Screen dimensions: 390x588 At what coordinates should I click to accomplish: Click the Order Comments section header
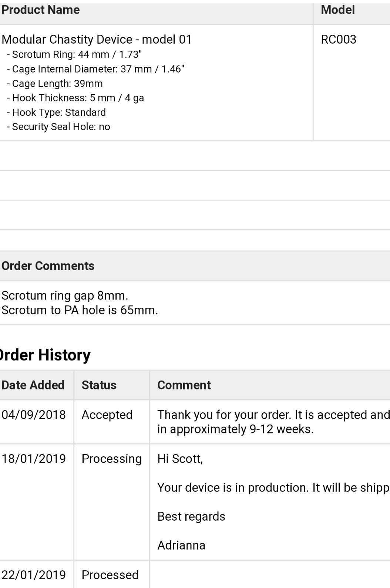tap(48, 266)
